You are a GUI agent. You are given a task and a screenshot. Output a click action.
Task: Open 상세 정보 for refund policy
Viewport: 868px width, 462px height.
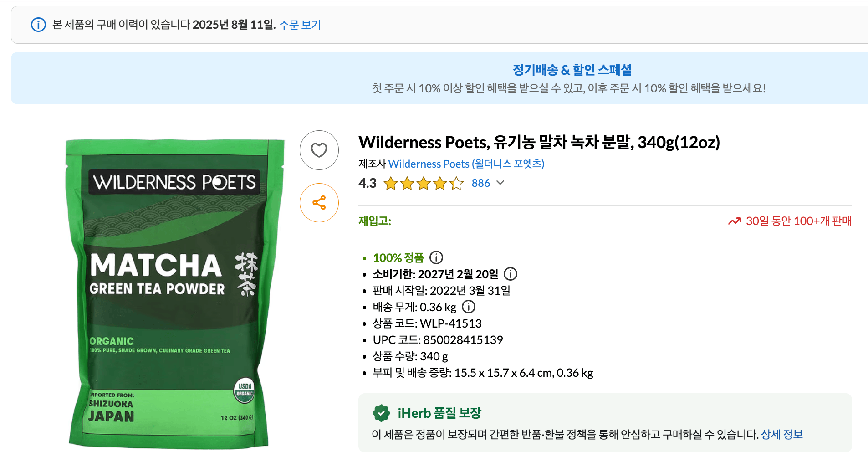782,435
